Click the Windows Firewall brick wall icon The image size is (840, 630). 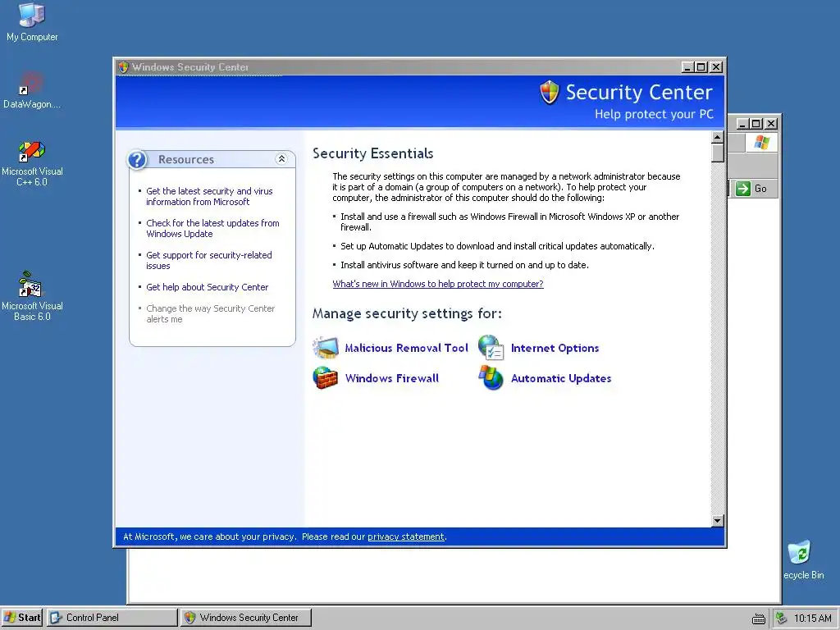[325, 377]
